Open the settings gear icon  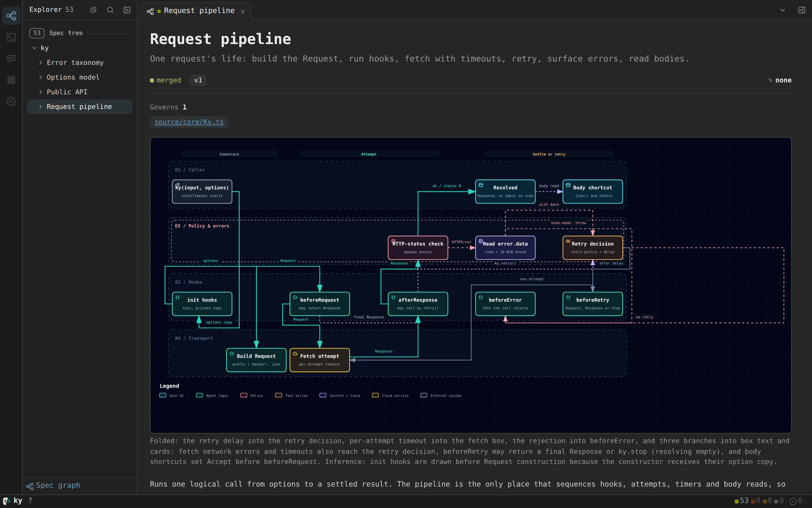(11, 102)
